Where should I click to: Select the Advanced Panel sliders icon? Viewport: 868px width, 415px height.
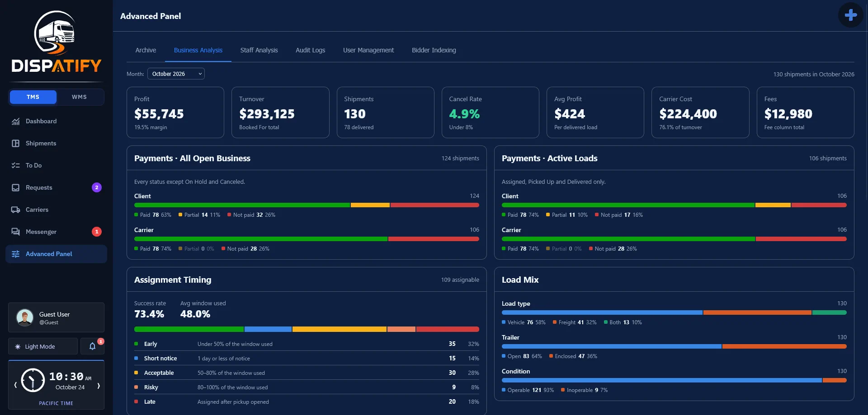pyautogui.click(x=15, y=254)
